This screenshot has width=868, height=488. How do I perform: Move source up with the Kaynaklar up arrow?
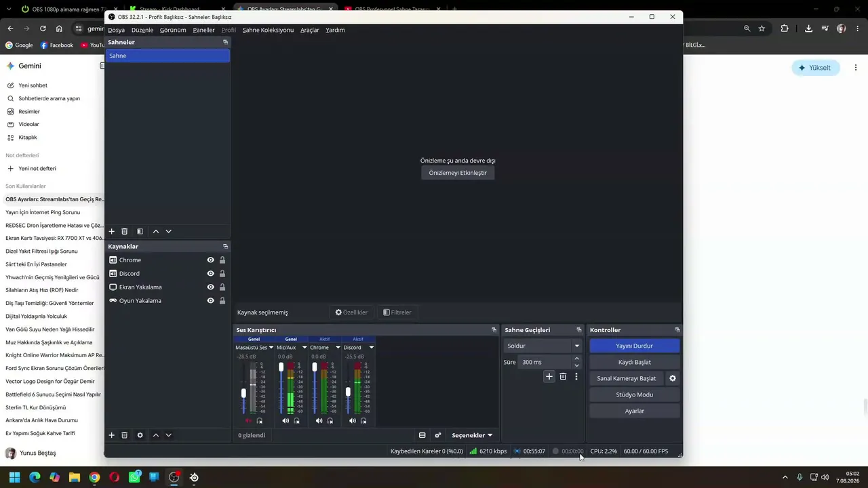(156, 435)
